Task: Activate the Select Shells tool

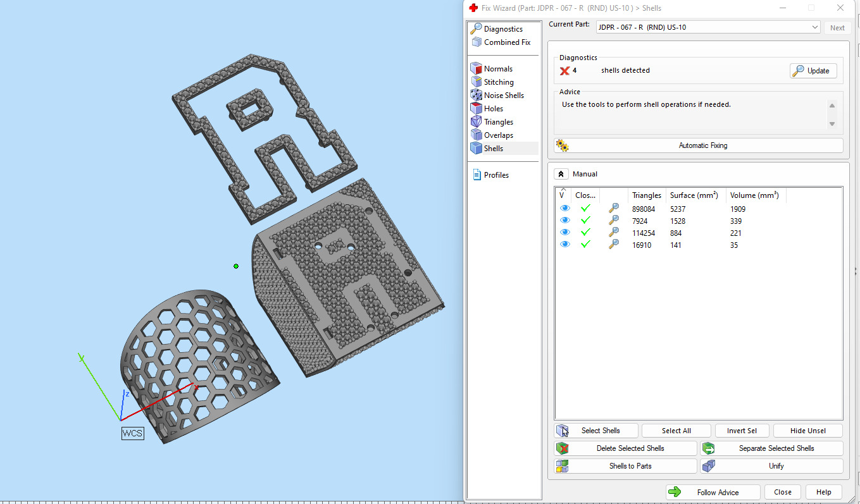Action: (596, 431)
